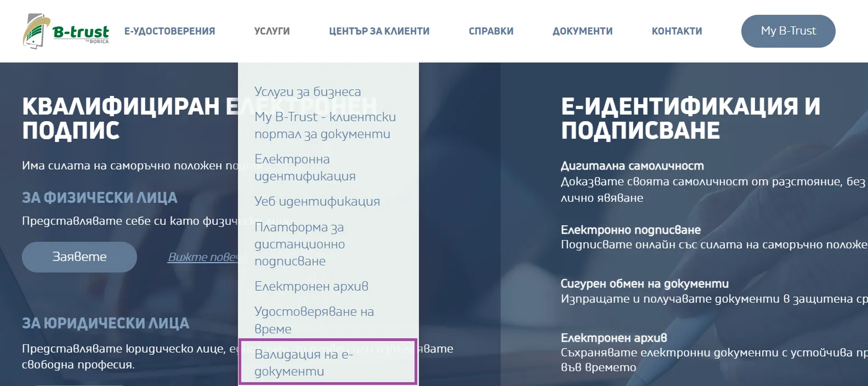Click the Заявете button
Image resolution: width=868 pixels, height=386 pixels.
pyautogui.click(x=80, y=257)
